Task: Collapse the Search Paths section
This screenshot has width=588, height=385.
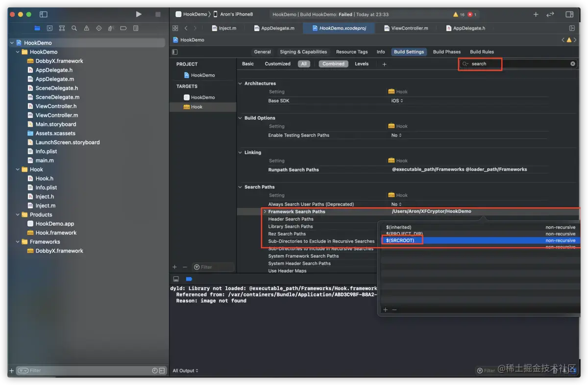Action: click(x=240, y=187)
